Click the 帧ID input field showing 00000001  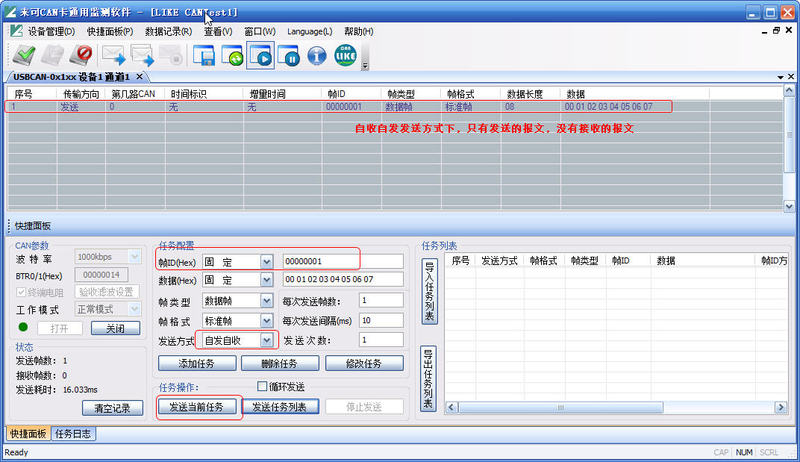click(x=342, y=262)
